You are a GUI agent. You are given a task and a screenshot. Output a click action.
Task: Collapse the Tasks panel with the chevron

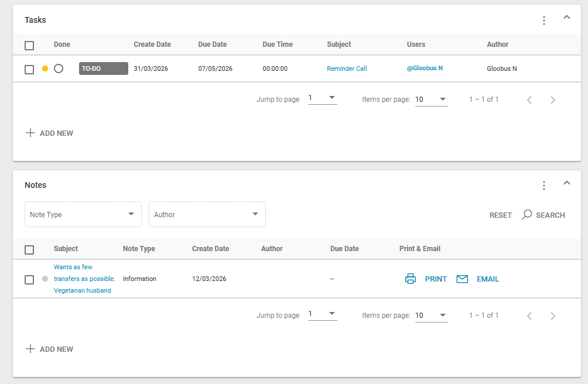click(x=566, y=18)
